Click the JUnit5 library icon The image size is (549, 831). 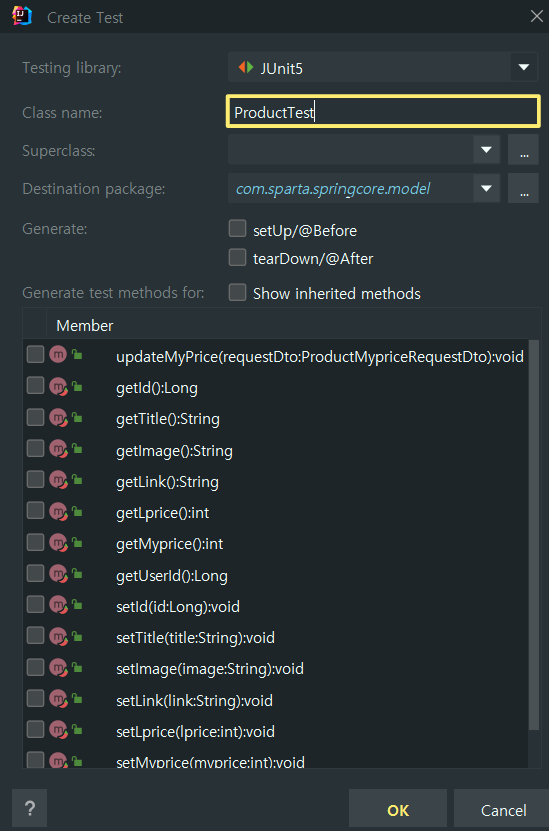(x=246, y=67)
